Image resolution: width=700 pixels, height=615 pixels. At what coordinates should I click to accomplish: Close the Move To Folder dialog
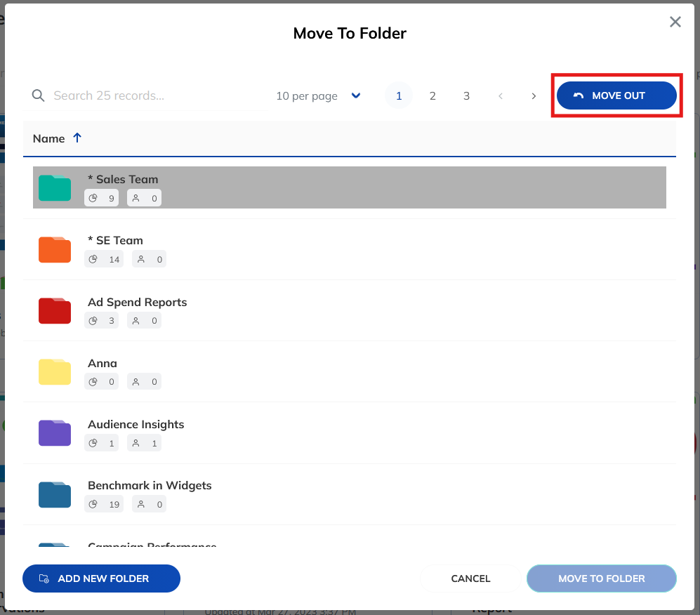coord(675,22)
